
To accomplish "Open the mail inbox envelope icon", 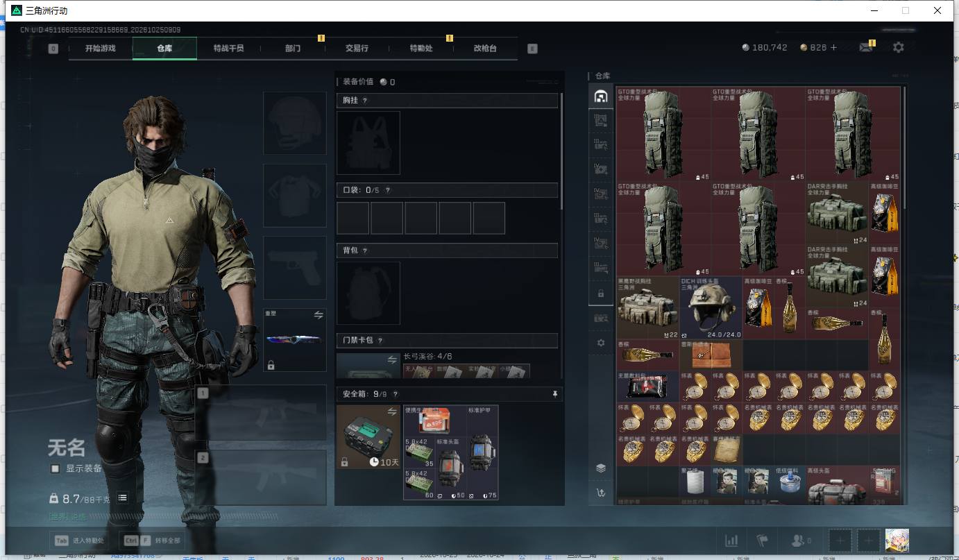I will (865, 48).
